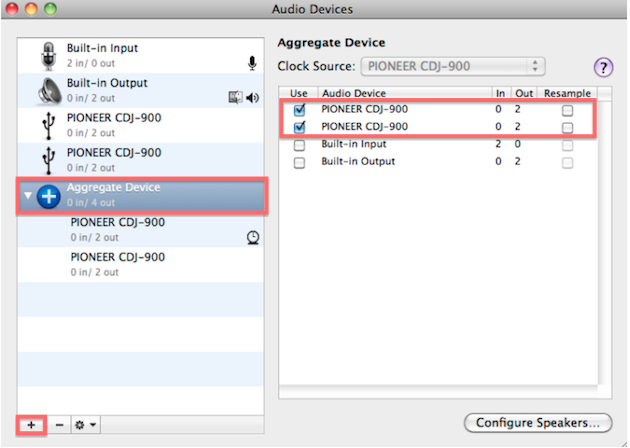The height and width of the screenshot is (448, 630).
Task: Click the Audio Device column header
Action: coord(405,93)
